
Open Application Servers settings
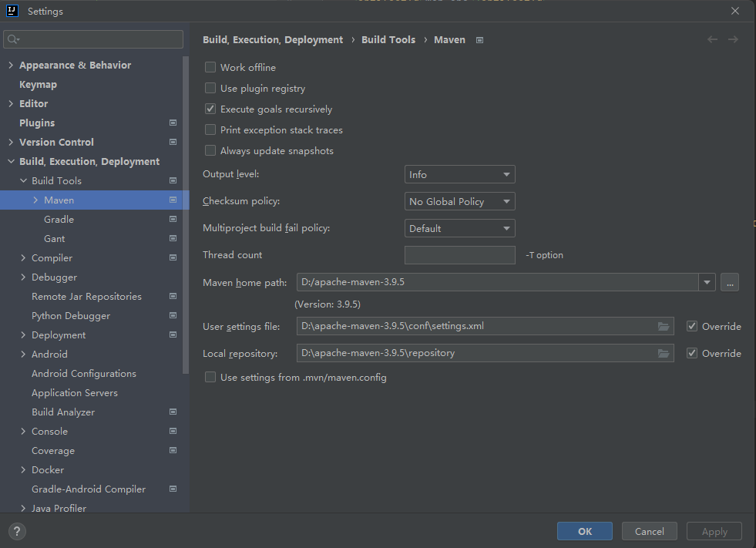pyautogui.click(x=75, y=393)
